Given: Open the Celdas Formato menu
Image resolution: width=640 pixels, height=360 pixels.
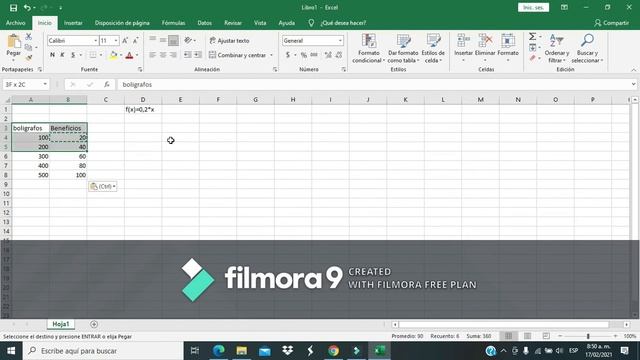Looking at the screenshot, I should pos(508,48).
